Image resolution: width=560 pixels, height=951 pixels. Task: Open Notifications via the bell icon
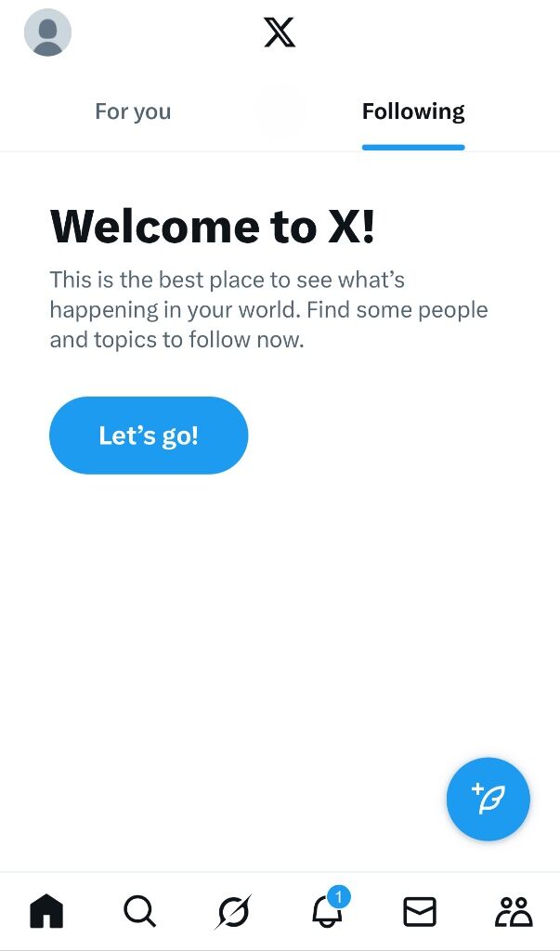point(327,912)
